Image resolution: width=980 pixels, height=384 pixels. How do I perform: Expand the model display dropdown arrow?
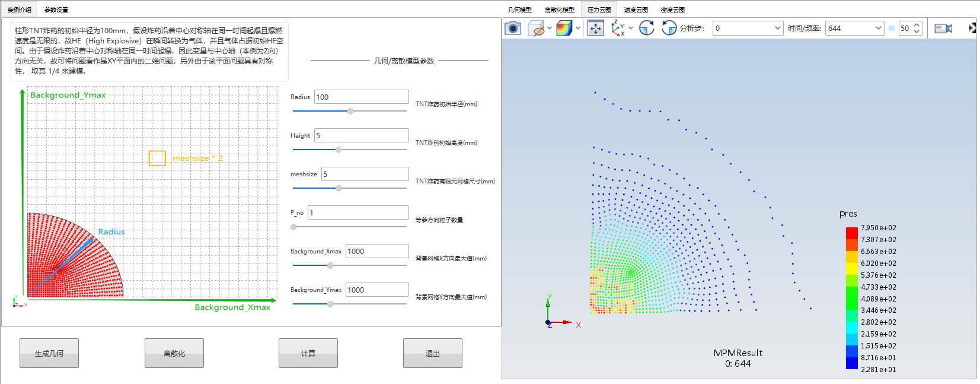549,28
